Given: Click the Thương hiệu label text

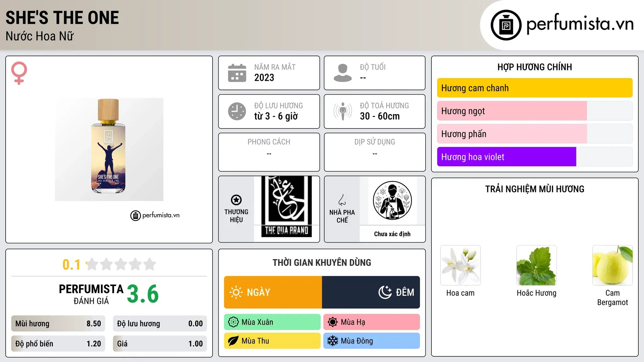Looking at the screenshot, I should click(236, 216).
